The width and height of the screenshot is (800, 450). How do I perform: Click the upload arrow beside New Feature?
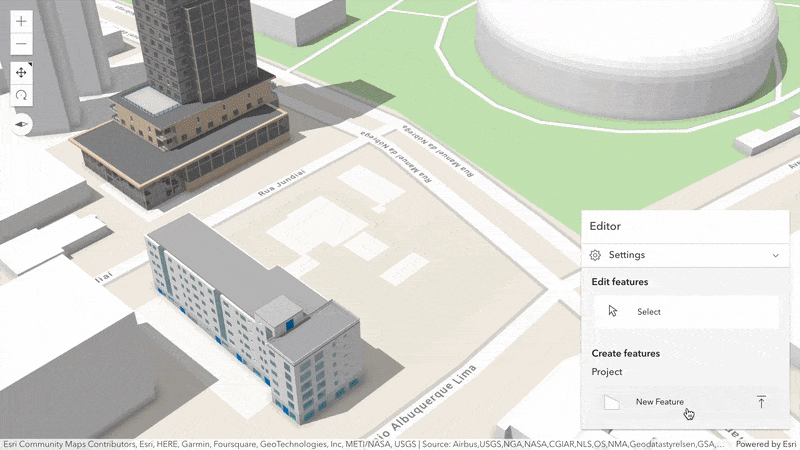tap(761, 402)
